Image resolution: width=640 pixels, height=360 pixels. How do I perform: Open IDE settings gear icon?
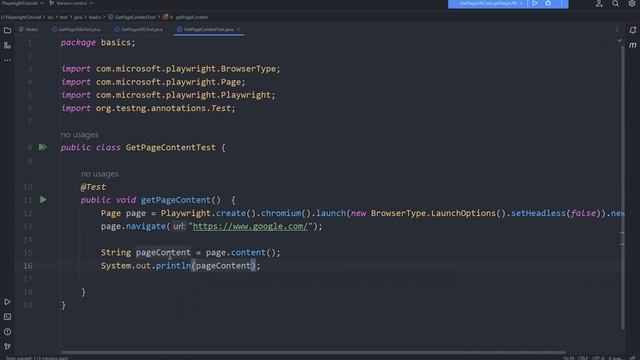tap(631, 4)
